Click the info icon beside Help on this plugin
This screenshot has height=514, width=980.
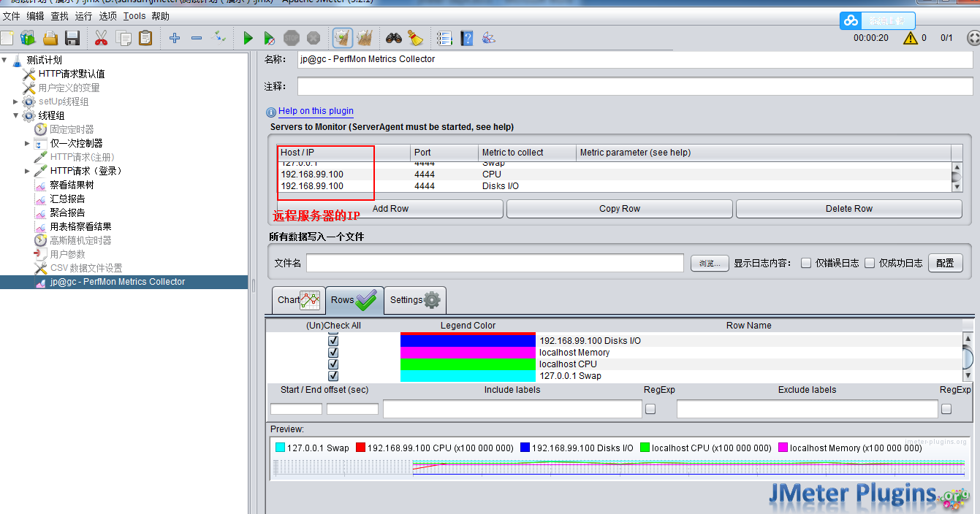point(271,112)
